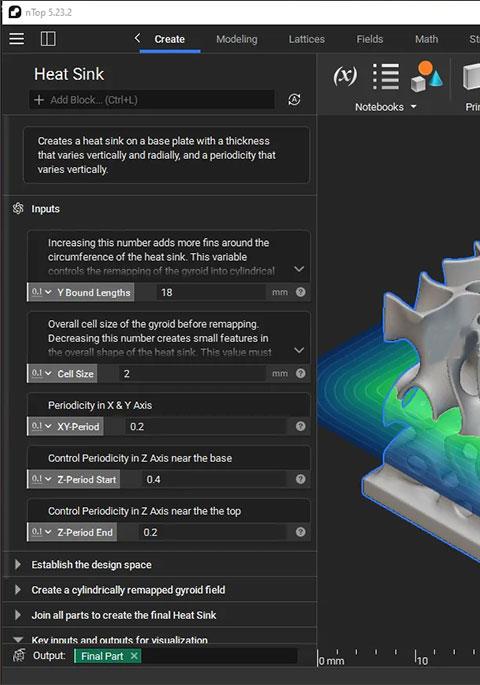Collapse Key inputs and outputs section
480x685 pixels.
point(18,640)
